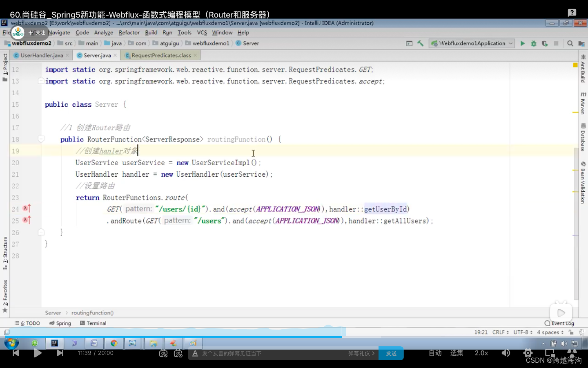Image resolution: width=588 pixels, height=368 pixels.
Task: Run Webfluxdemo1Application with green play icon
Action: click(x=522, y=43)
